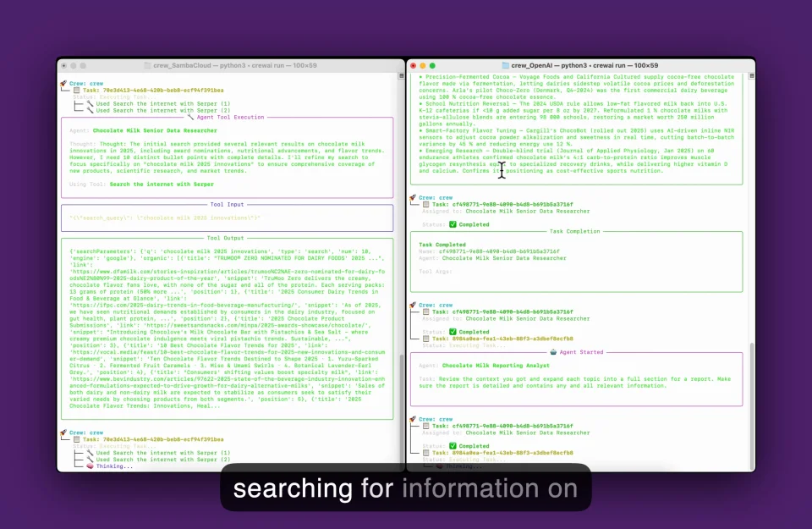Click the green Completed checkmark directly above Agent Started
The image size is (812, 529).
click(x=453, y=332)
